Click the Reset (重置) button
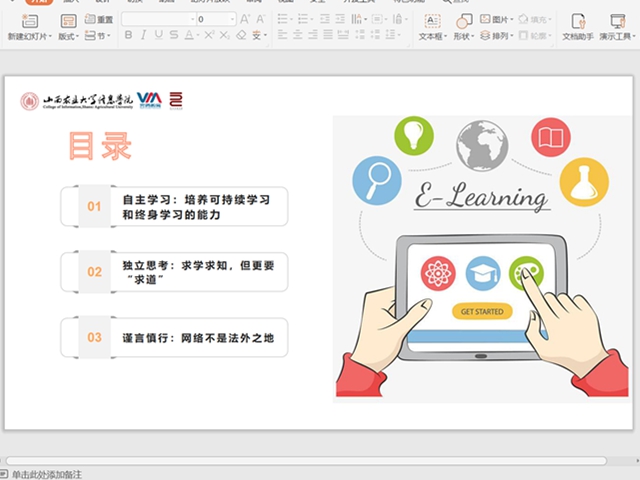The width and height of the screenshot is (640, 480). (x=99, y=19)
